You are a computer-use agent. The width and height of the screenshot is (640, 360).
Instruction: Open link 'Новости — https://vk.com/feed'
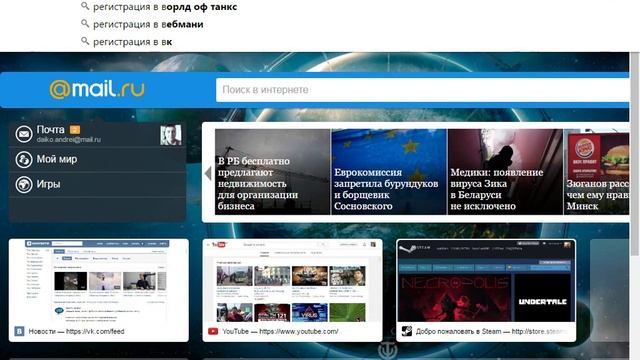(76, 331)
